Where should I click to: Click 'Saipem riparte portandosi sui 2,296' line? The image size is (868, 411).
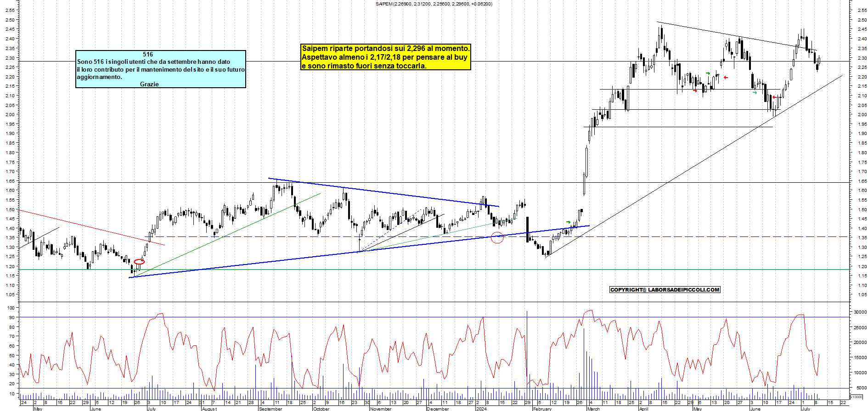tap(386, 48)
